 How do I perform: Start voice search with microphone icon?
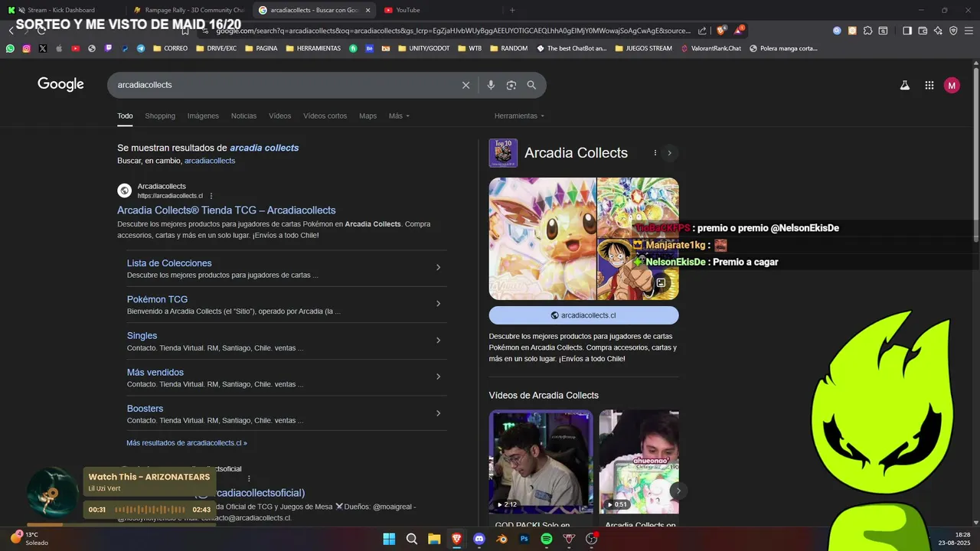pyautogui.click(x=491, y=85)
